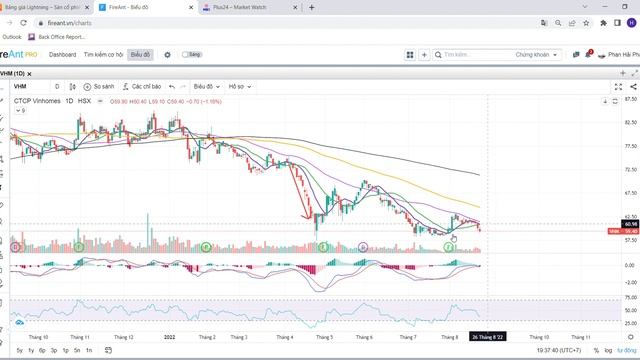Open Back Office Report bookmark

[x=57, y=37]
